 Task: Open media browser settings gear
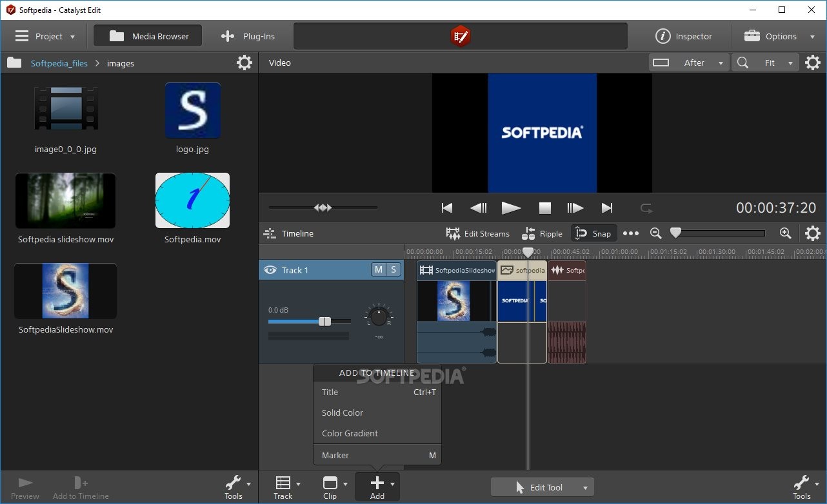point(244,63)
